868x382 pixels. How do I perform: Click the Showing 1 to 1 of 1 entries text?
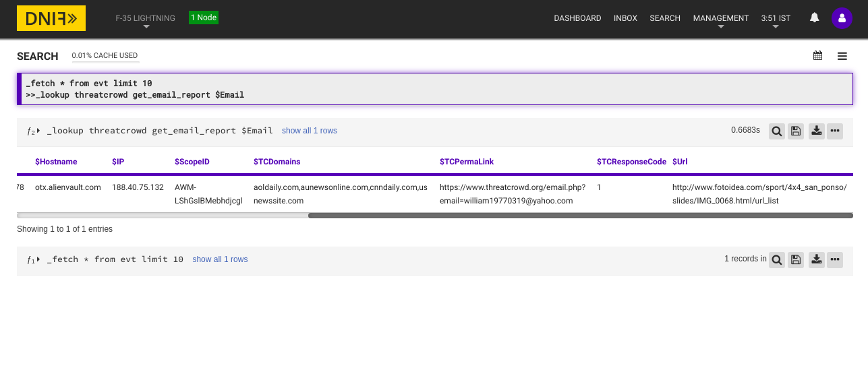point(65,229)
